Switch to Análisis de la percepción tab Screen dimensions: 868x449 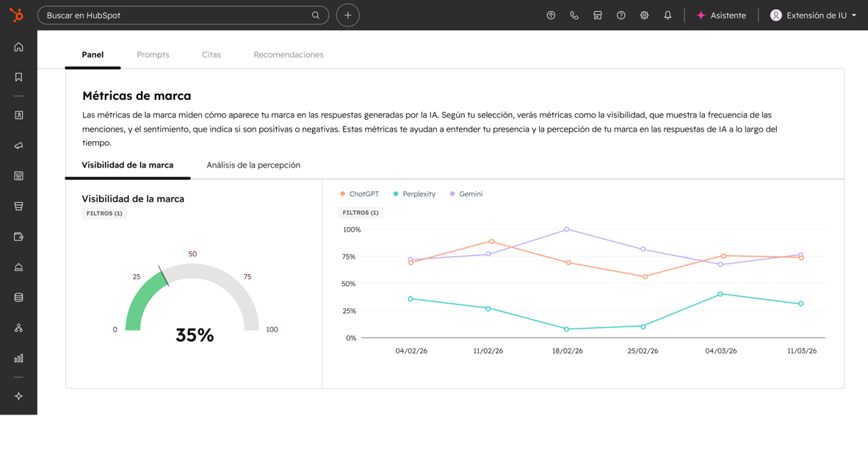[253, 165]
